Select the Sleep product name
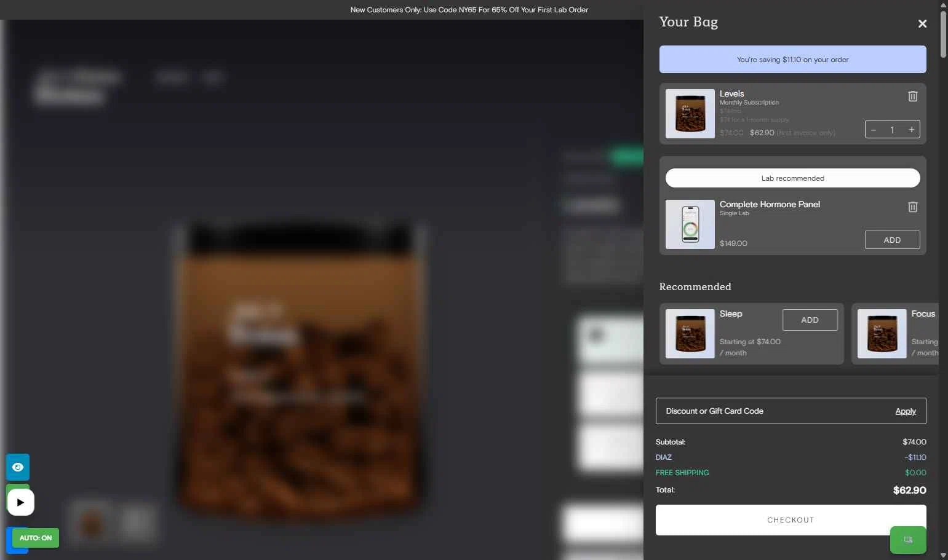 pos(731,314)
